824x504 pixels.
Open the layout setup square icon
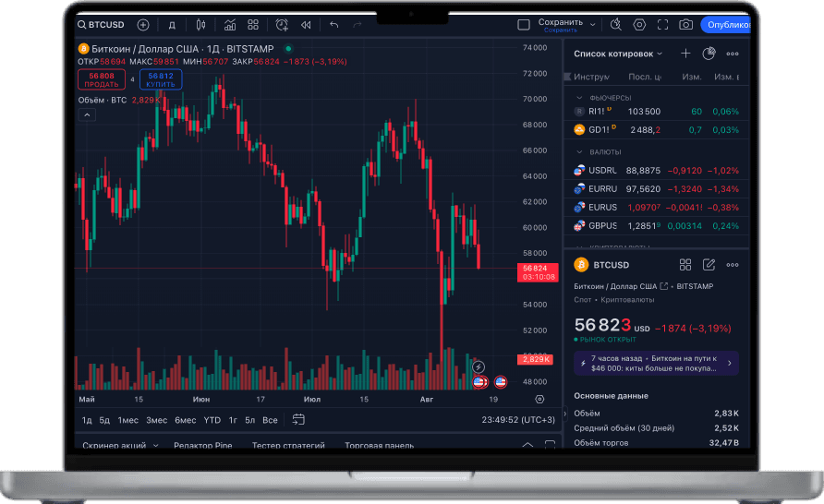(x=524, y=25)
